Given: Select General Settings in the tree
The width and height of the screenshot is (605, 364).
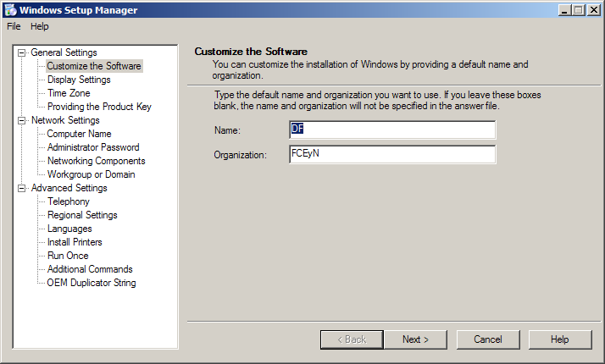Looking at the screenshot, I should (64, 52).
